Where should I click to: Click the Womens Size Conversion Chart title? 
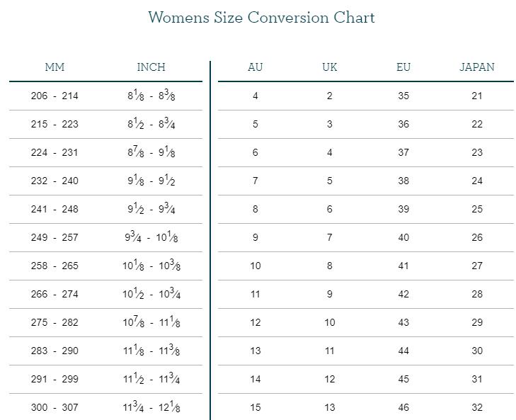click(261, 18)
